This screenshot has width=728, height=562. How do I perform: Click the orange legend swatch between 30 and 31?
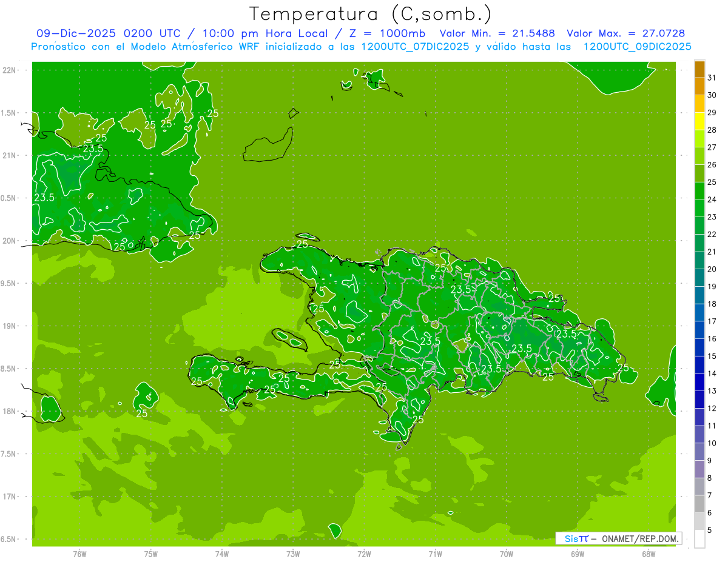point(699,86)
